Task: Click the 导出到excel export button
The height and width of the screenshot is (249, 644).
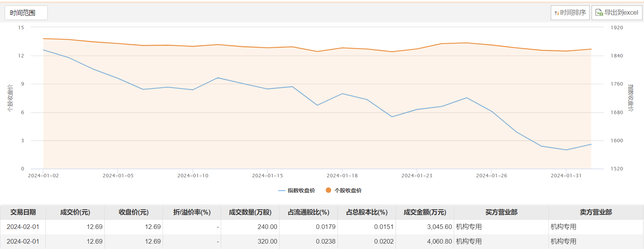Action: click(617, 13)
